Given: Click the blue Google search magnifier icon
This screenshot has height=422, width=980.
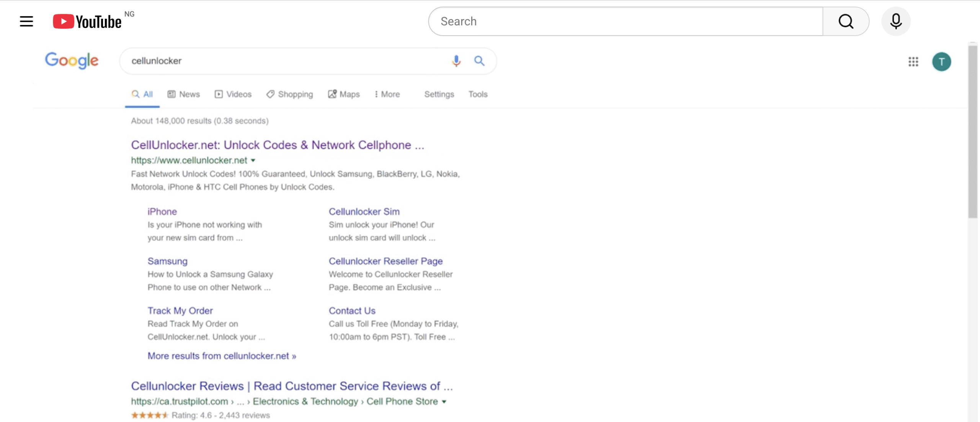Looking at the screenshot, I should pos(479,61).
